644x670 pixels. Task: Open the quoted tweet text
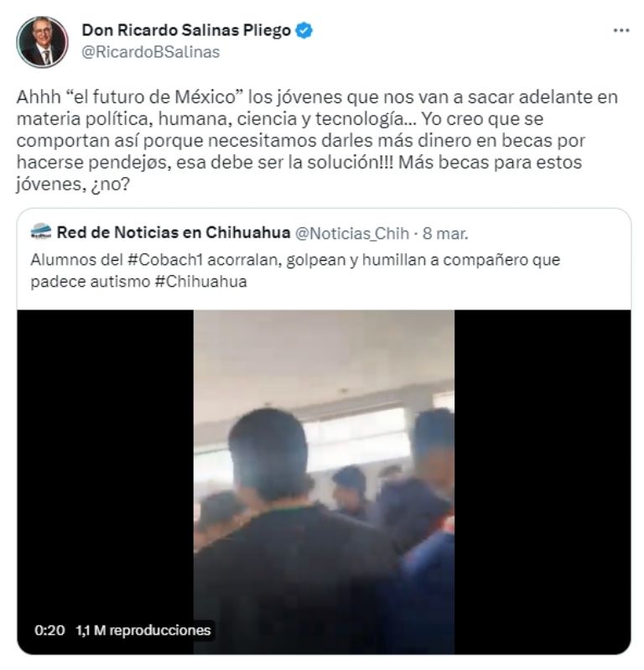coord(295,271)
